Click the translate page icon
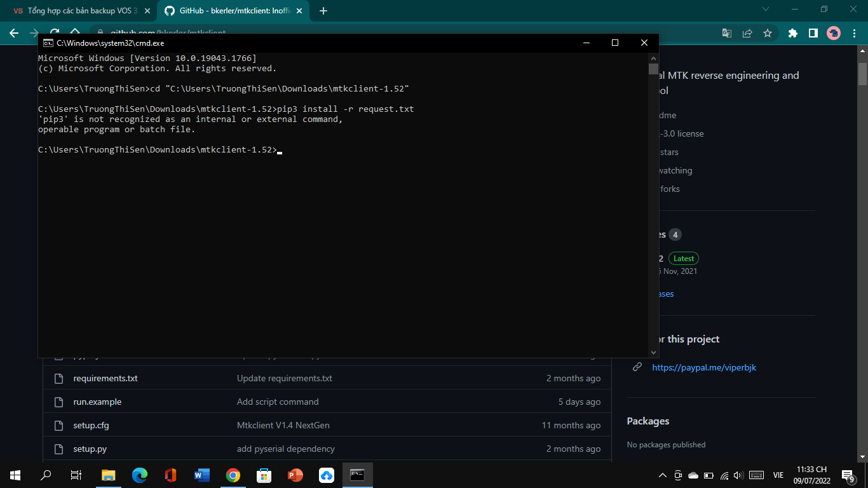Viewport: 868px width, 488px height. pyautogui.click(x=727, y=33)
